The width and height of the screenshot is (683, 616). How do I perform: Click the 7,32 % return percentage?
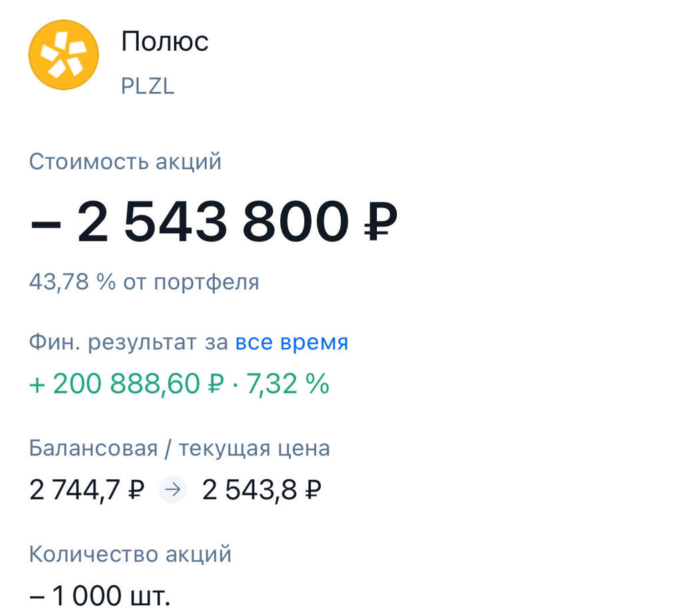click(x=288, y=384)
